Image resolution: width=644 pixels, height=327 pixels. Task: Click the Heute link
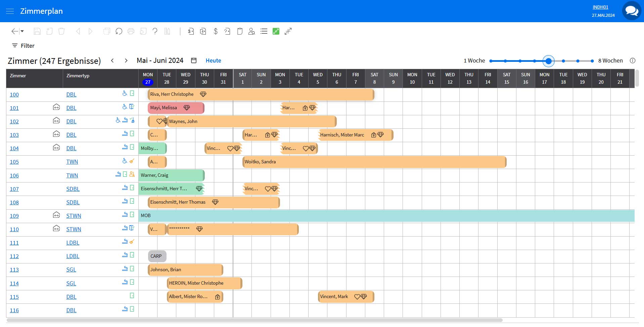pos(213,60)
